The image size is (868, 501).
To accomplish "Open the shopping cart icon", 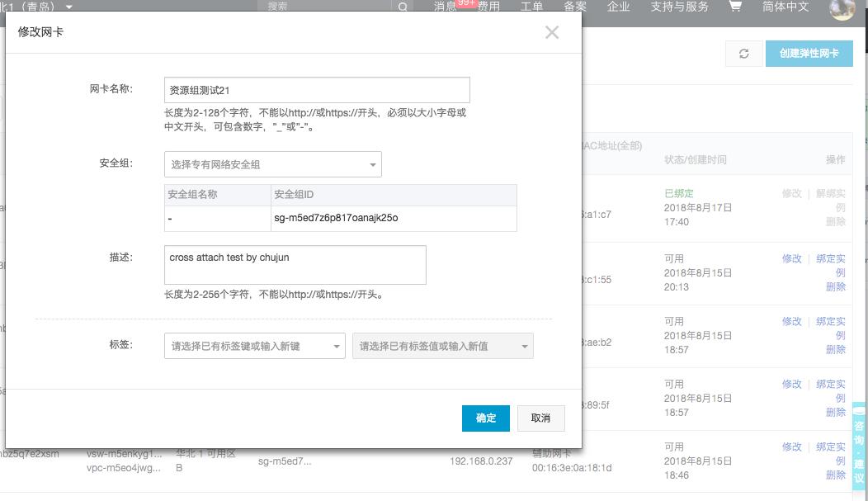I will [734, 7].
